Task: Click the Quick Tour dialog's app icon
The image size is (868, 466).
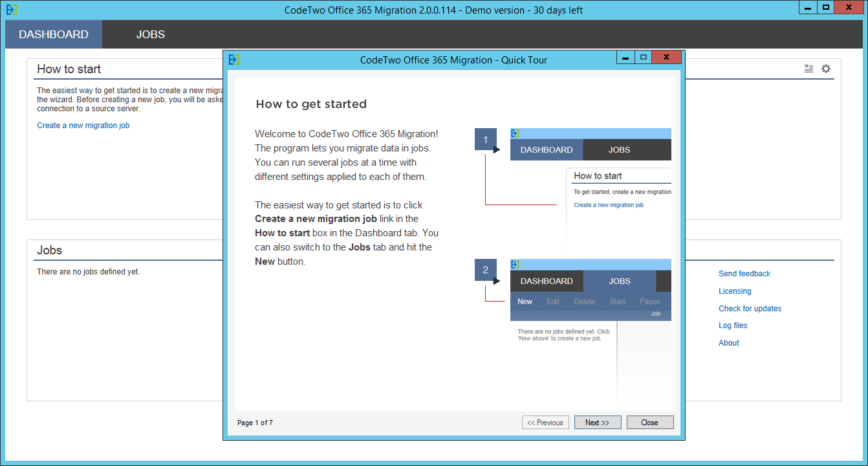Action: pyautogui.click(x=234, y=60)
